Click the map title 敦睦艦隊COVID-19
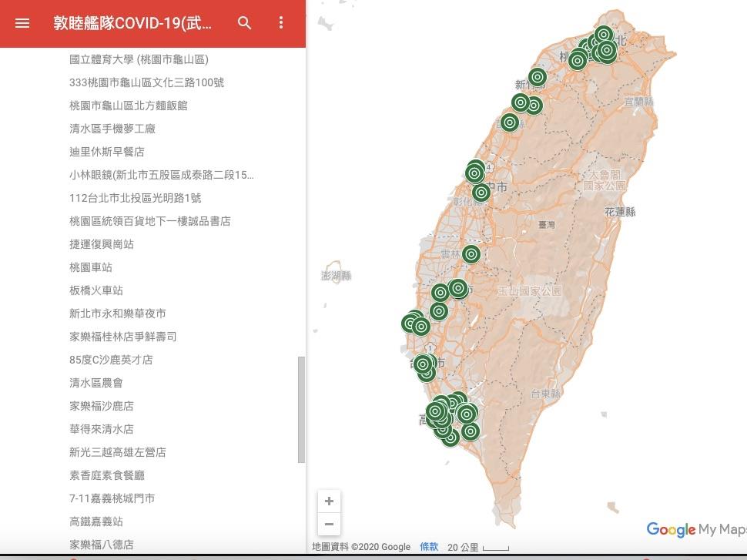This screenshot has width=747, height=560. pos(132,23)
